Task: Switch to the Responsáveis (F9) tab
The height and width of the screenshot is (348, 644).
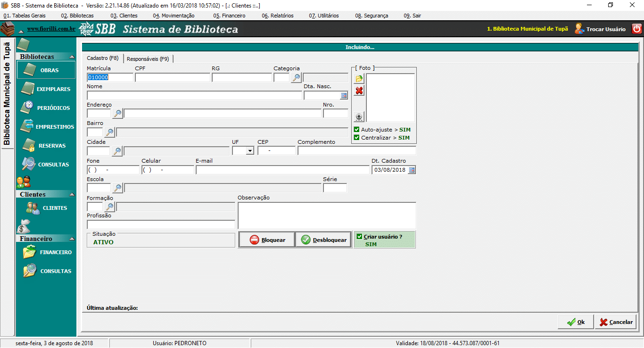Action: point(148,59)
